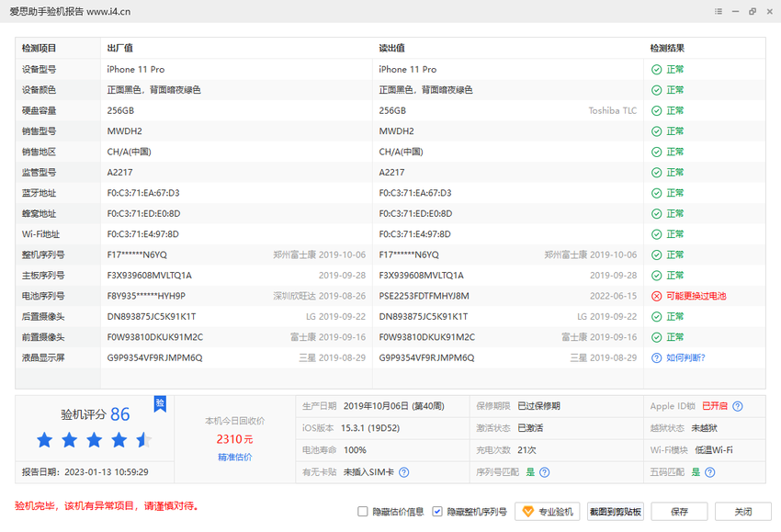Click the 出厂值 column header

(x=120, y=49)
